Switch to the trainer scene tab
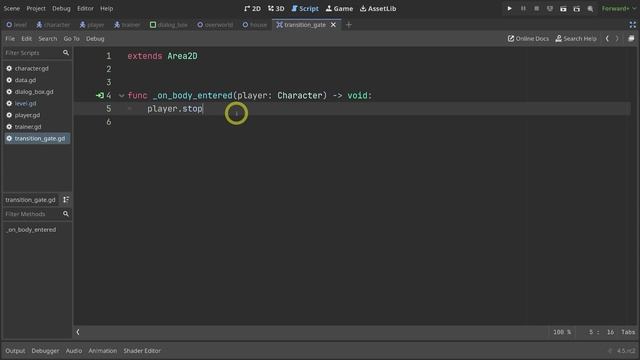 coord(127,24)
